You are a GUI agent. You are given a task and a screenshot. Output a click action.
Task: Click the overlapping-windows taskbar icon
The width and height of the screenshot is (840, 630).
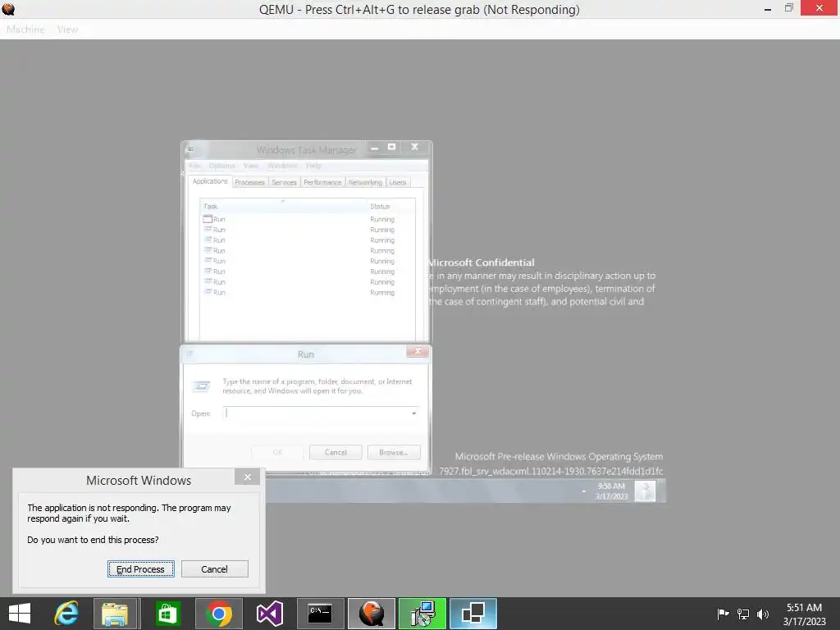(473, 614)
